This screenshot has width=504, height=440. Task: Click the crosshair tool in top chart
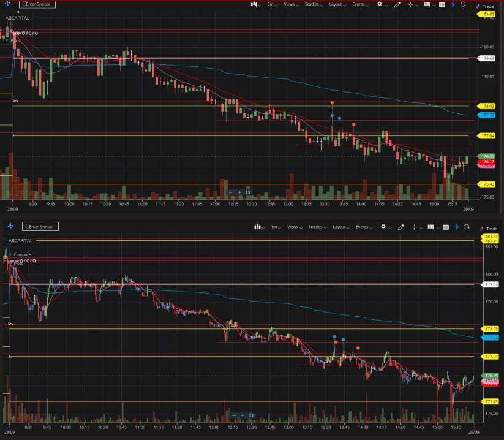tap(410, 4)
